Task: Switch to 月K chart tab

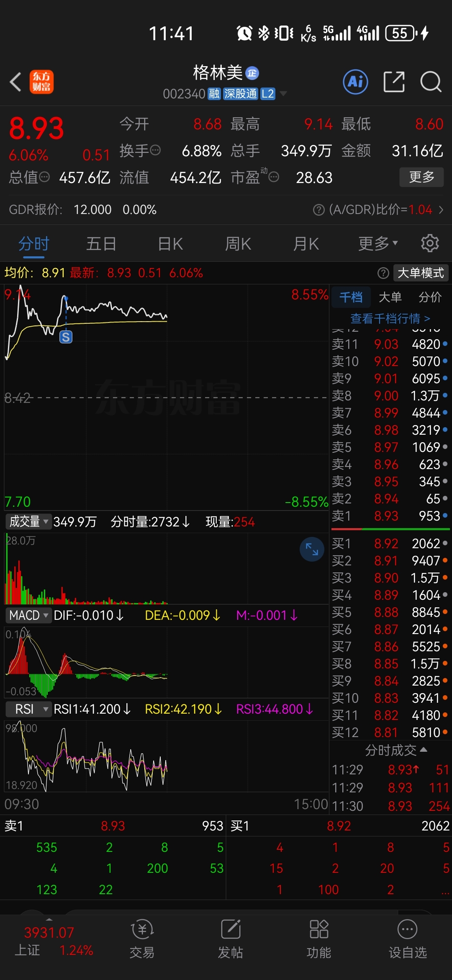Action: (306, 243)
